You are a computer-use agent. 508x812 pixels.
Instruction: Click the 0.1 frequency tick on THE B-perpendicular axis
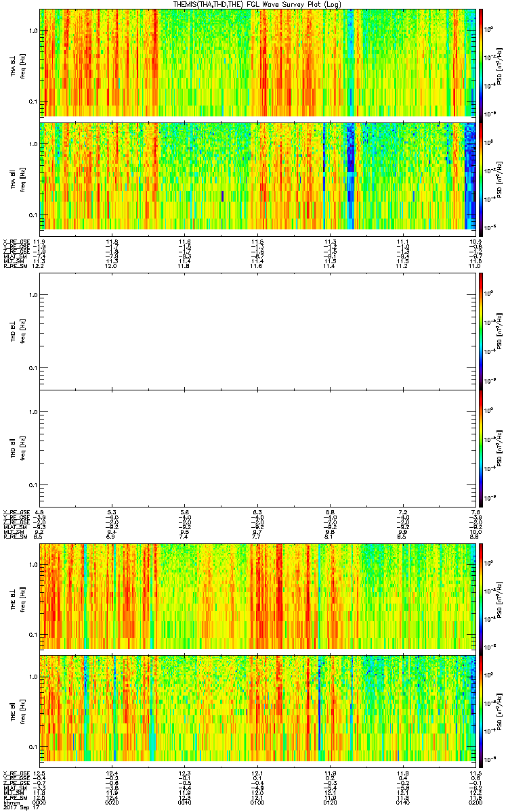tap(33, 634)
